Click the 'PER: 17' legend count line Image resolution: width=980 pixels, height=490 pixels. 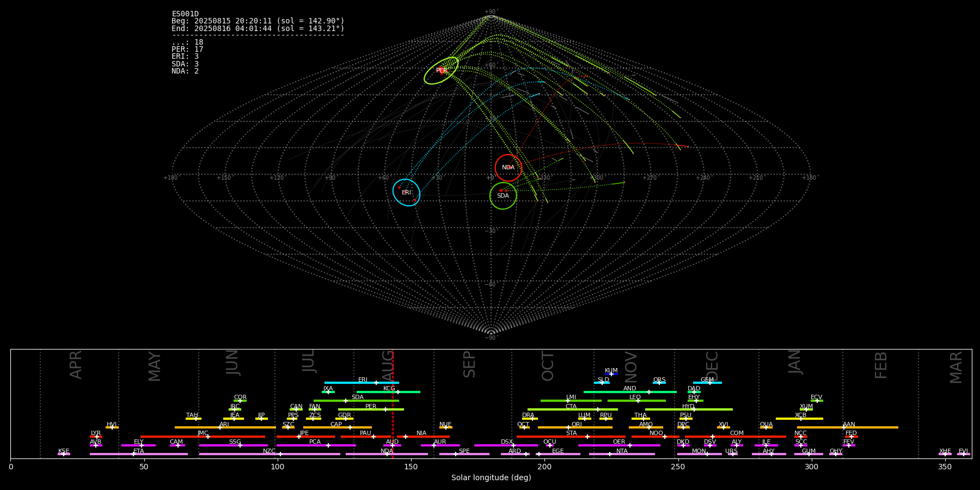click(187, 50)
